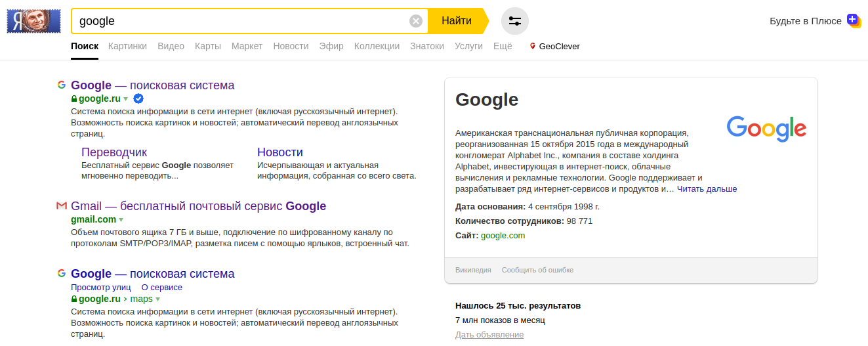
Task: Click the padlock icon beside first google.ru
Action: point(74,99)
